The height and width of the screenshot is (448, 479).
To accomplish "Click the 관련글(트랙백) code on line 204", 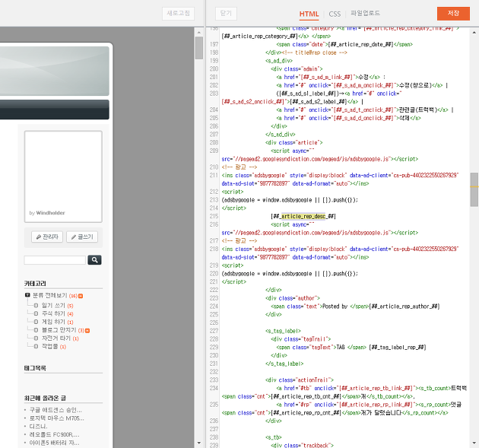I will 363,110.
